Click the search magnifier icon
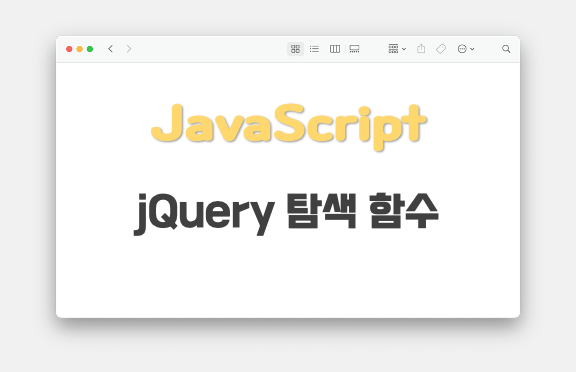 point(506,49)
